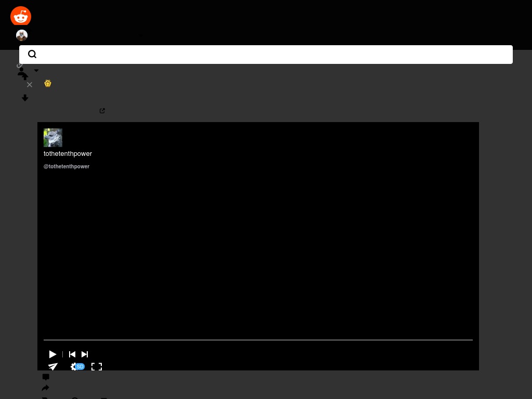Open tothetenthpower eagle avatar thumbnail
Screen dimensions: 532x399
(53, 137)
